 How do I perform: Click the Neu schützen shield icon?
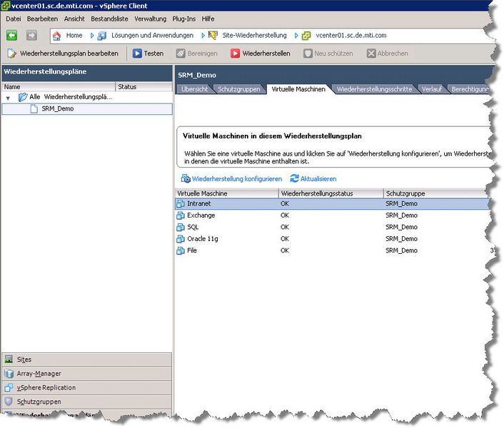[x=308, y=53]
